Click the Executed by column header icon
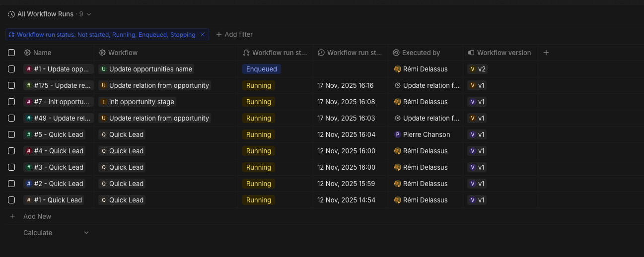Screen dimensions: 644x257 (x=396, y=53)
